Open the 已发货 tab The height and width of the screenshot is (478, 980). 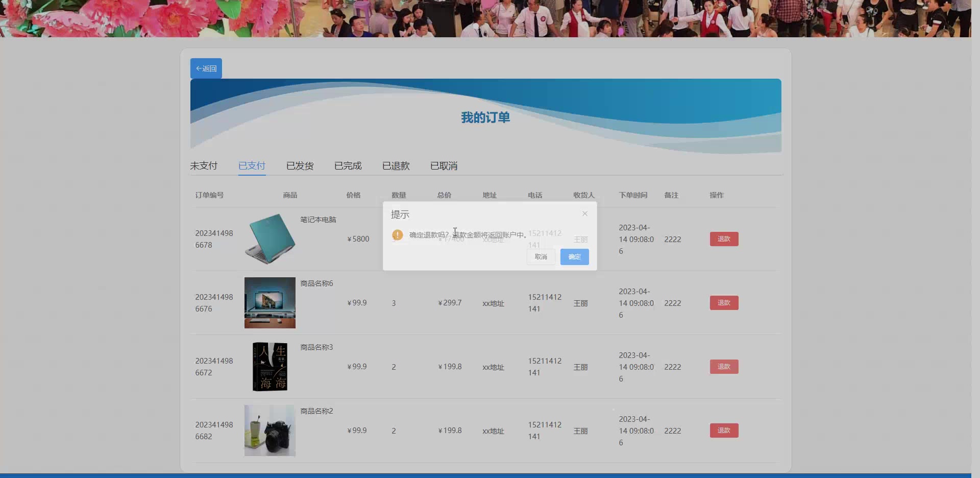[x=300, y=166]
